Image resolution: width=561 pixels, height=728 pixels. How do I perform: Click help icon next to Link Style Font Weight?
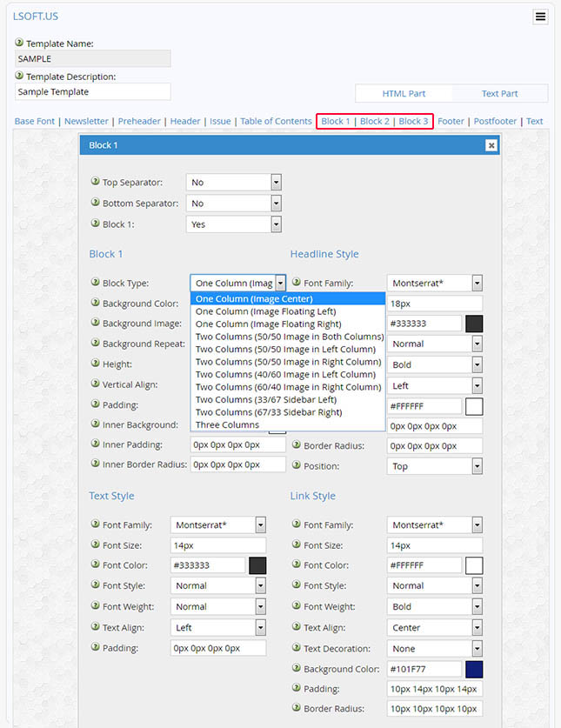[297, 605]
